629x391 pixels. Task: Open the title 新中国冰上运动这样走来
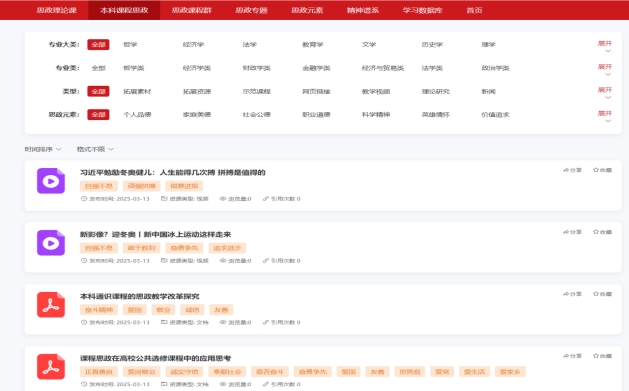tap(155, 234)
